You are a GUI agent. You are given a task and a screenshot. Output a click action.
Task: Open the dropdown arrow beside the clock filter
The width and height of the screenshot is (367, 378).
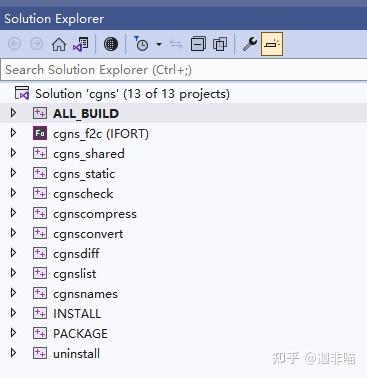[159, 44]
